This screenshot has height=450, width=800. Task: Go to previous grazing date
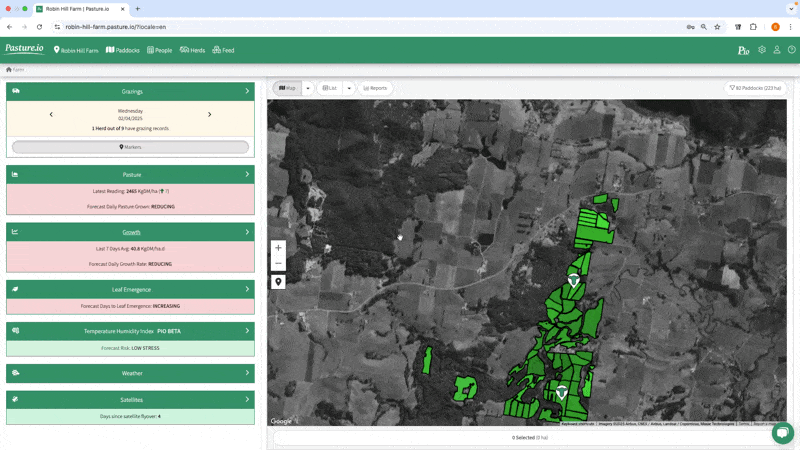[x=51, y=115]
